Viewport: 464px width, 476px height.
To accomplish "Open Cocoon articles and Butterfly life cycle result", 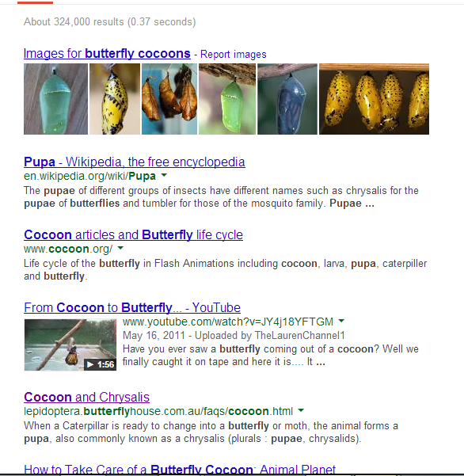I will tap(133, 234).
